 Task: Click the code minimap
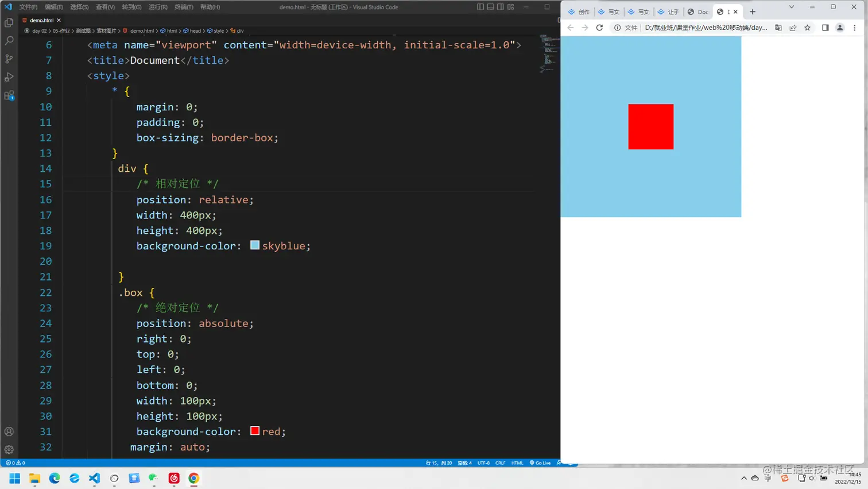point(548,55)
